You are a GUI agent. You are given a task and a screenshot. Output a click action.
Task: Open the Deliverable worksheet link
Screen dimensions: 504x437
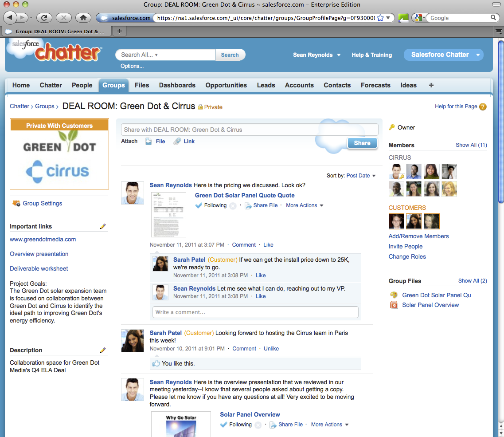coord(39,269)
